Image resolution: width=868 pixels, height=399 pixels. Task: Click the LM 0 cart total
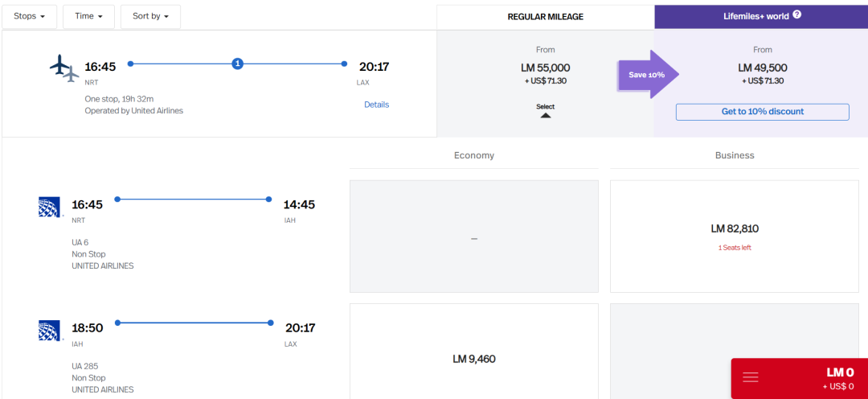(839, 372)
